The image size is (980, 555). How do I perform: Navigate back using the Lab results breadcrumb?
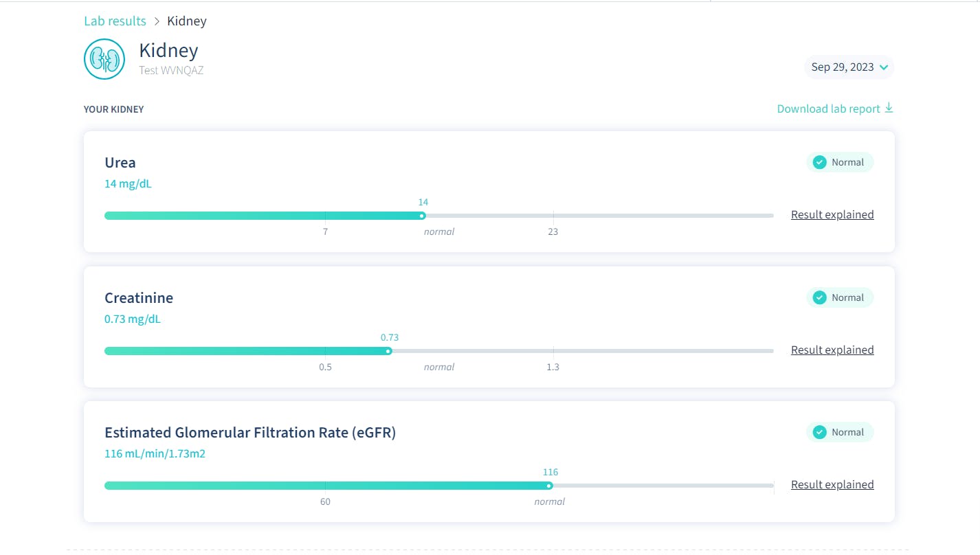(x=115, y=21)
